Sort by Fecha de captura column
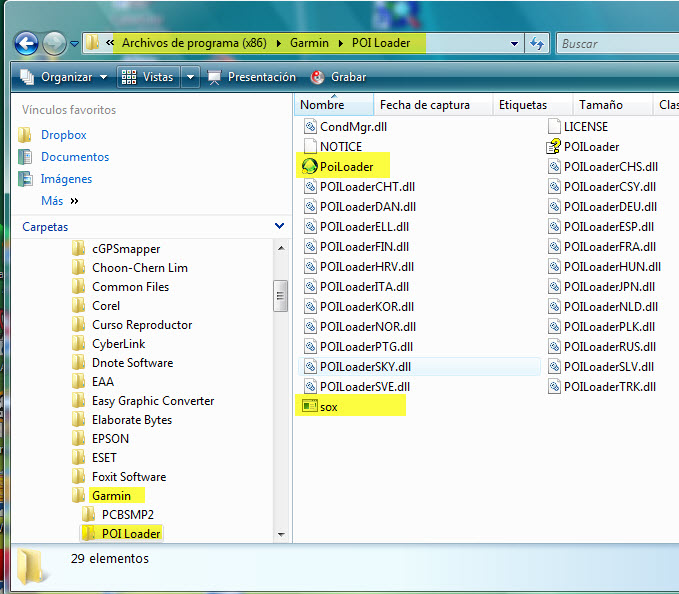Image resolution: width=679 pixels, height=594 pixels. [x=433, y=105]
